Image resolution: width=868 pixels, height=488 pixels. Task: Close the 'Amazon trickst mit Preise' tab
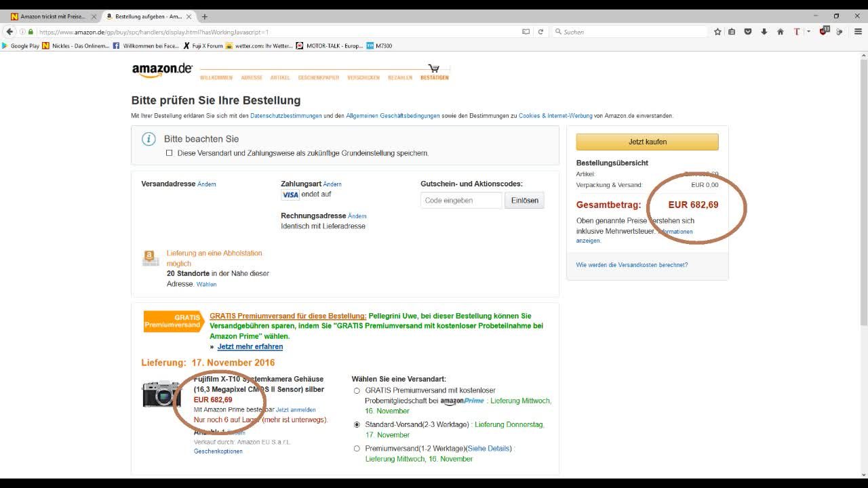click(x=94, y=16)
